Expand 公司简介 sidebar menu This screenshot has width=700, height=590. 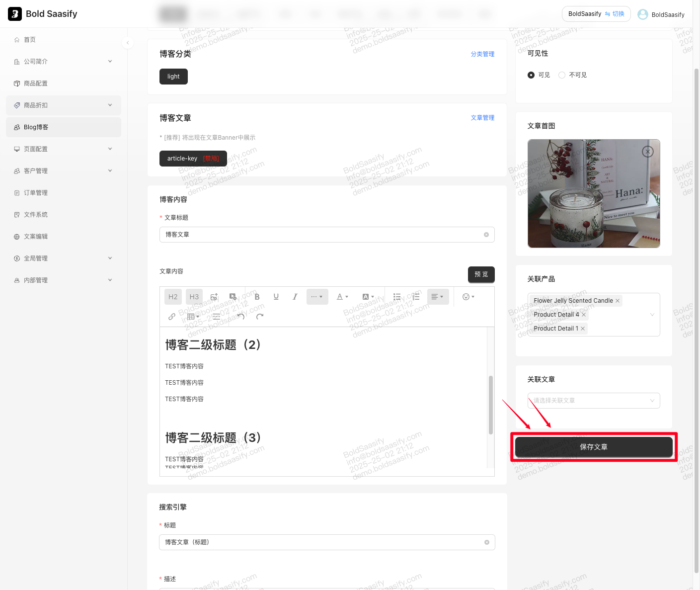[x=64, y=62]
